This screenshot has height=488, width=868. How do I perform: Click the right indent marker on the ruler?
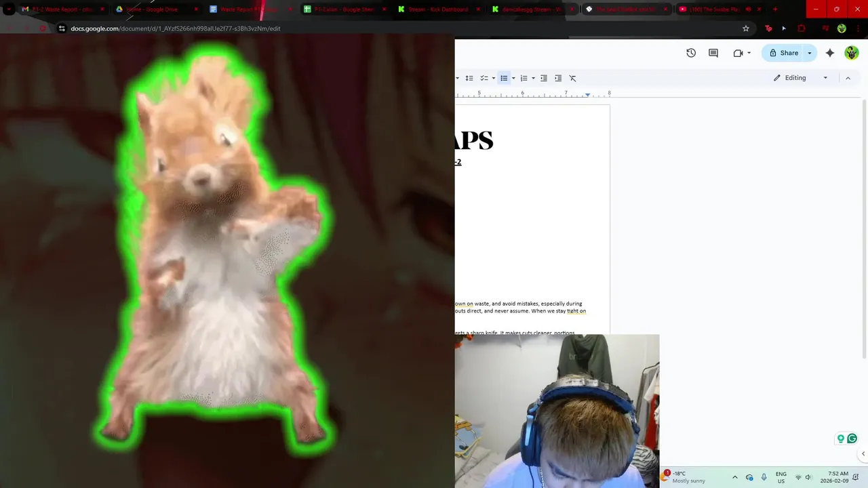pyautogui.click(x=587, y=95)
